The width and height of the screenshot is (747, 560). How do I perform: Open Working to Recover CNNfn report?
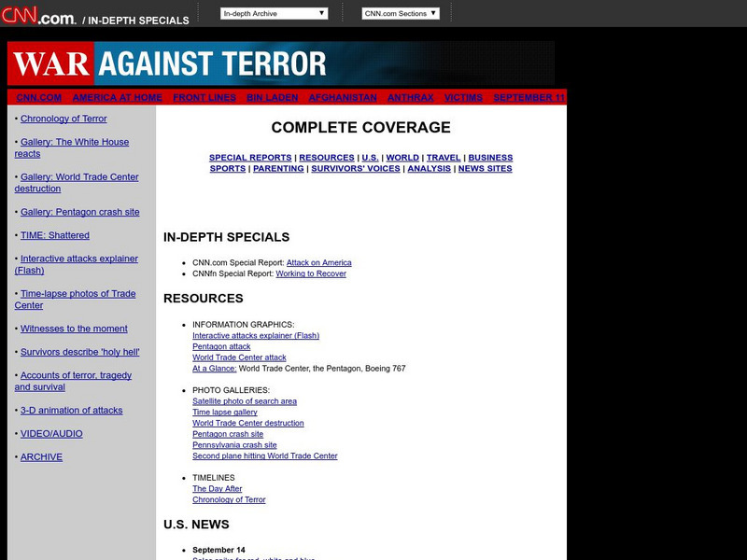tap(311, 273)
